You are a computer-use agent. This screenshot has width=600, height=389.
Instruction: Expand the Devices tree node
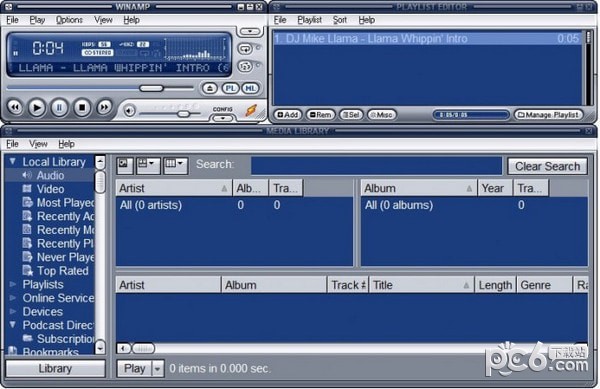pyautogui.click(x=13, y=312)
